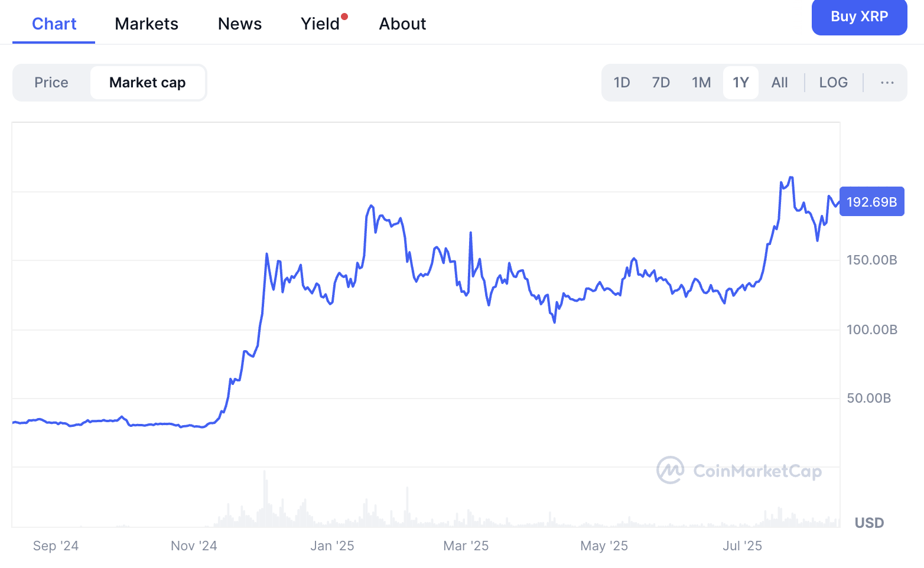924x568 pixels.
Task: Keep Market cap view selected
Action: point(147,83)
